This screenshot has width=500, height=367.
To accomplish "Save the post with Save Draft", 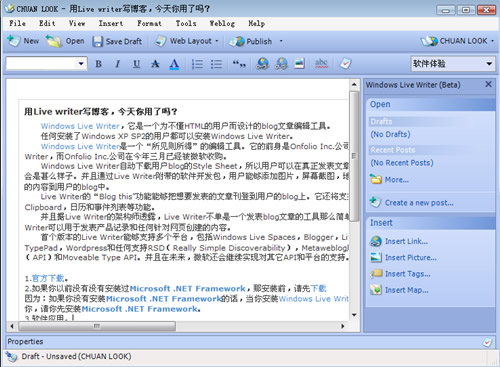I will (117, 41).
